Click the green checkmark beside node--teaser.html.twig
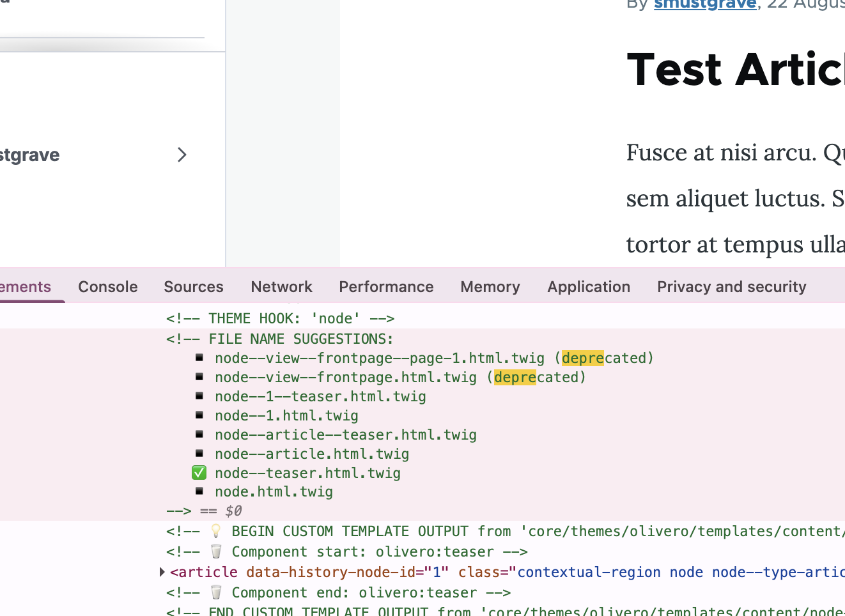Image resolution: width=845 pixels, height=616 pixels. [199, 473]
